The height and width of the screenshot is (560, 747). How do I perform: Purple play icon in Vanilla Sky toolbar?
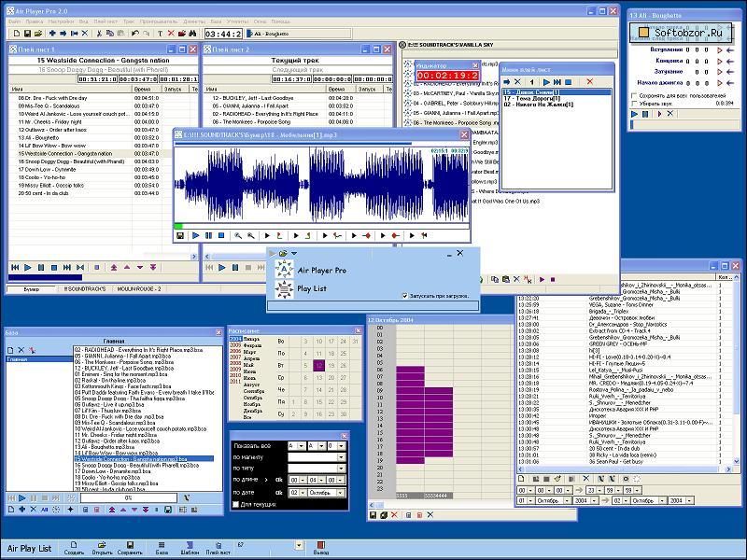point(543,279)
